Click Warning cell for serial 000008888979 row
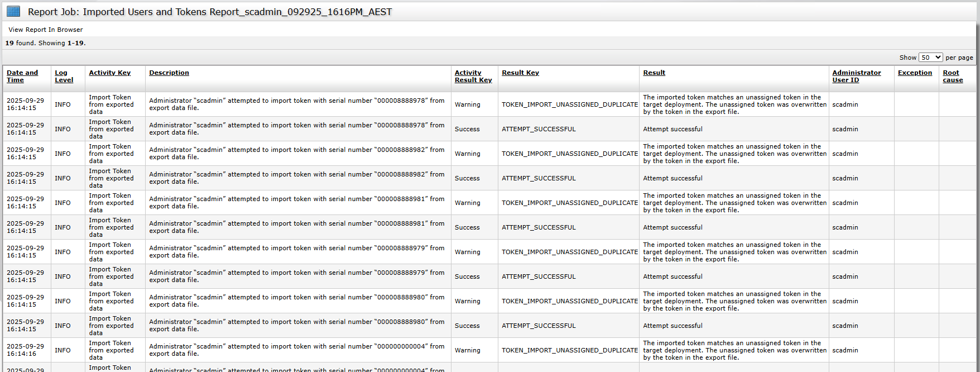 click(x=467, y=252)
